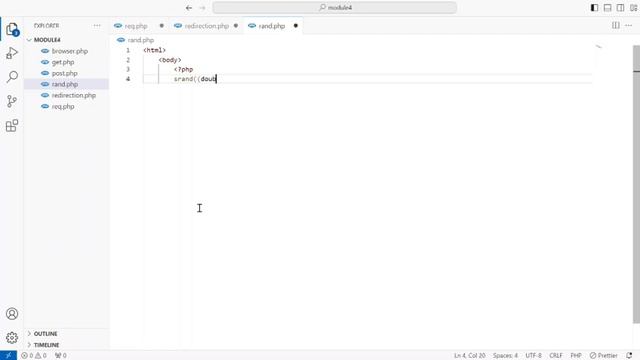640x360 pixels.
Task: Open req.php in the file tree
Action: [63, 106]
